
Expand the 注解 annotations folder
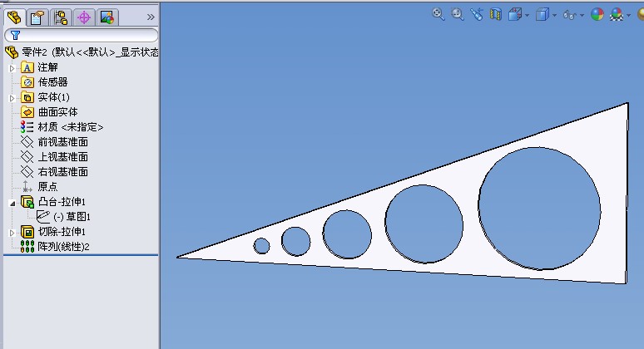[x=12, y=67]
